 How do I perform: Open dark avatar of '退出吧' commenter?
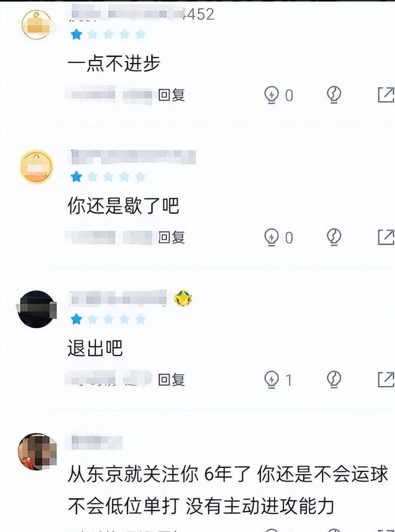coord(37,309)
